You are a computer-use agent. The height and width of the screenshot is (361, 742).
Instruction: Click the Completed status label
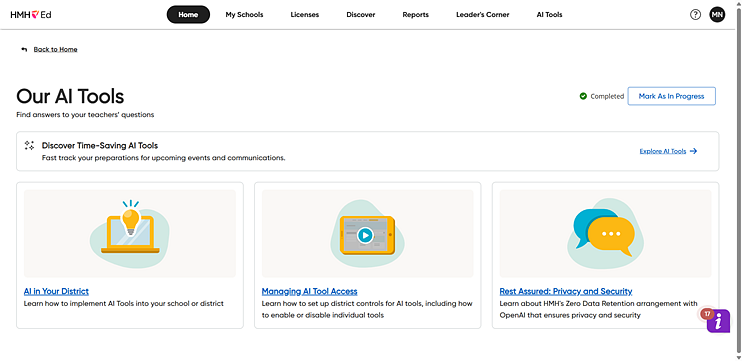tap(607, 97)
